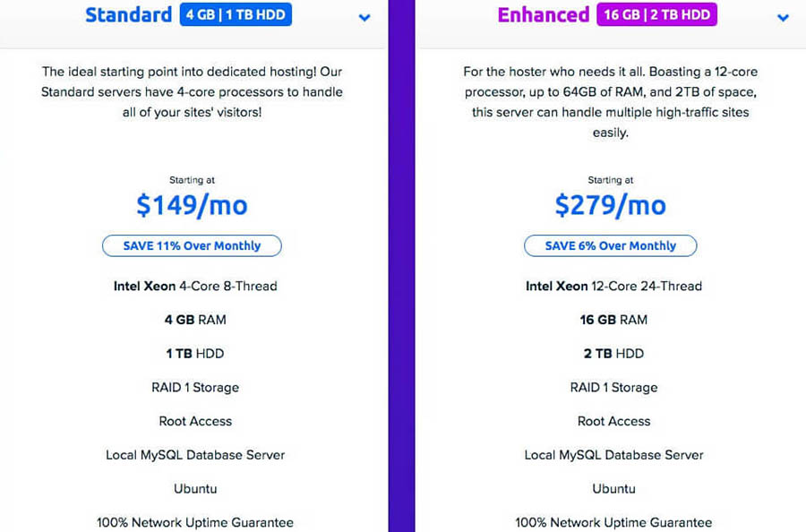
Task: Select the Standard plan heading
Action: click(x=129, y=15)
